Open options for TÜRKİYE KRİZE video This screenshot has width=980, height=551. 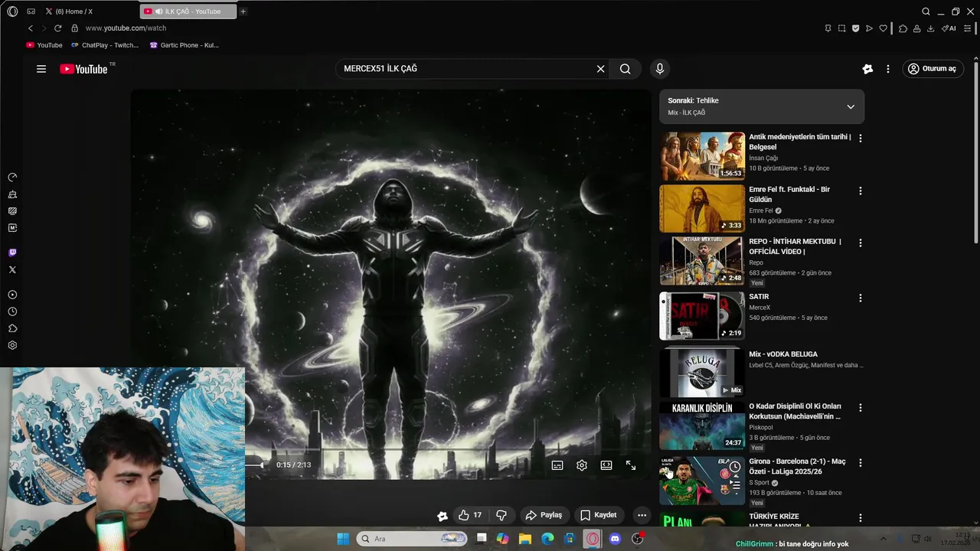click(x=861, y=518)
